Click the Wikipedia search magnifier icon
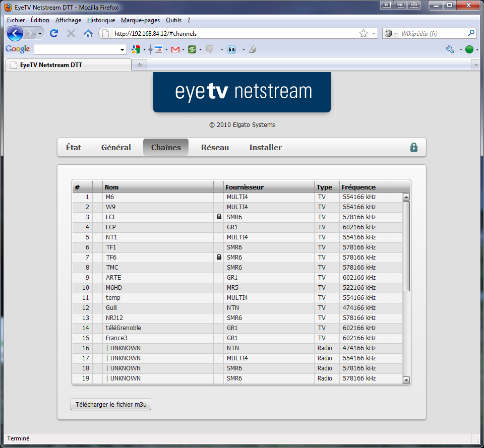 tap(471, 33)
